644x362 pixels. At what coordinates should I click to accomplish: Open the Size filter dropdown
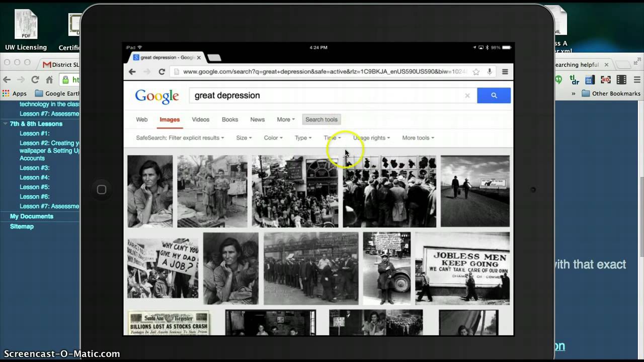244,138
